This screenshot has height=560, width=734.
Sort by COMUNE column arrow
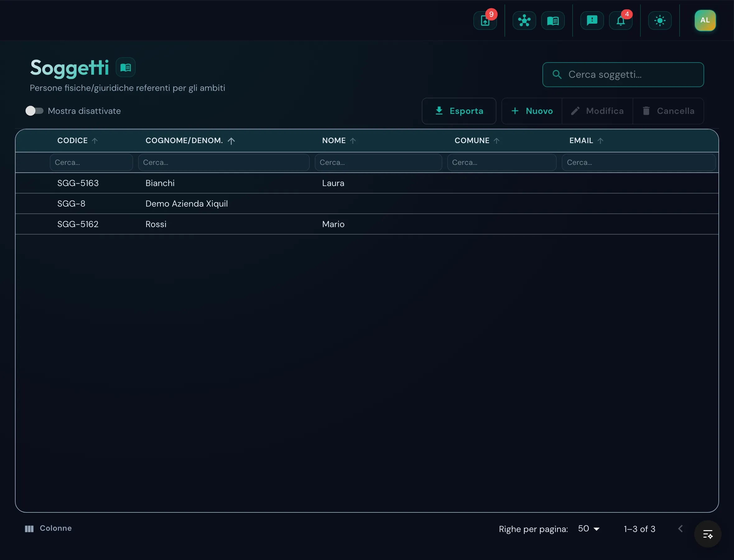(x=496, y=141)
